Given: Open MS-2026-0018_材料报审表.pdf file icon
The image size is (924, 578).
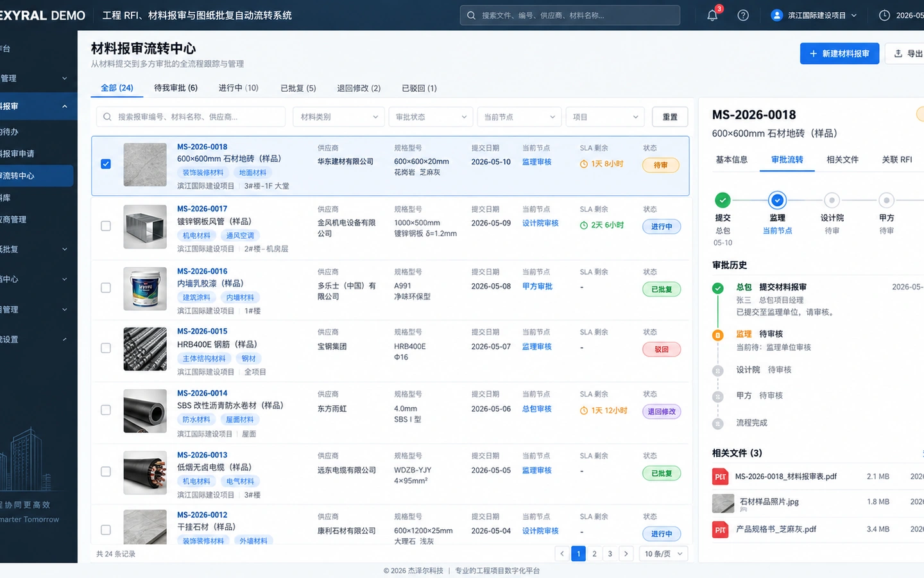Looking at the screenshot, I should point(720,477).
